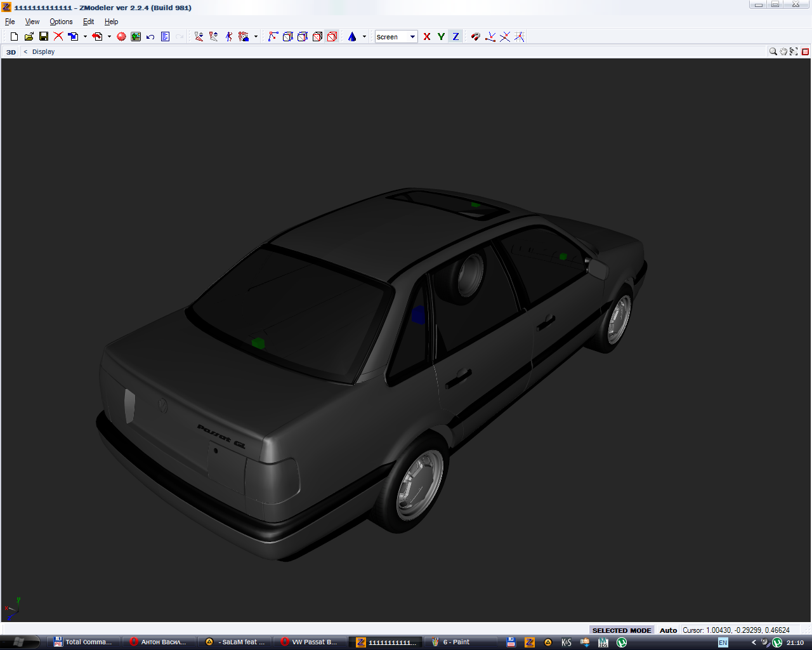Click the magnet snapping icon

point(475,37)
